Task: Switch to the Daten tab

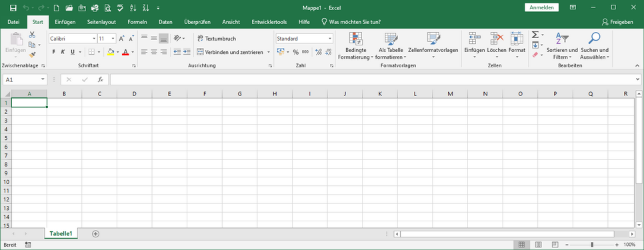Action: (x=165, y=22)
